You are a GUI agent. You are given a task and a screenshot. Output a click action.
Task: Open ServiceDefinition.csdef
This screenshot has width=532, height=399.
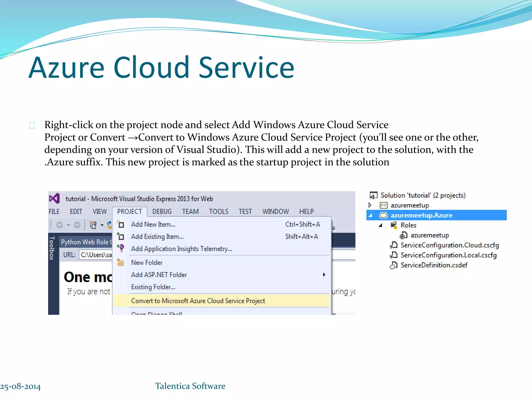pos(434,265)
